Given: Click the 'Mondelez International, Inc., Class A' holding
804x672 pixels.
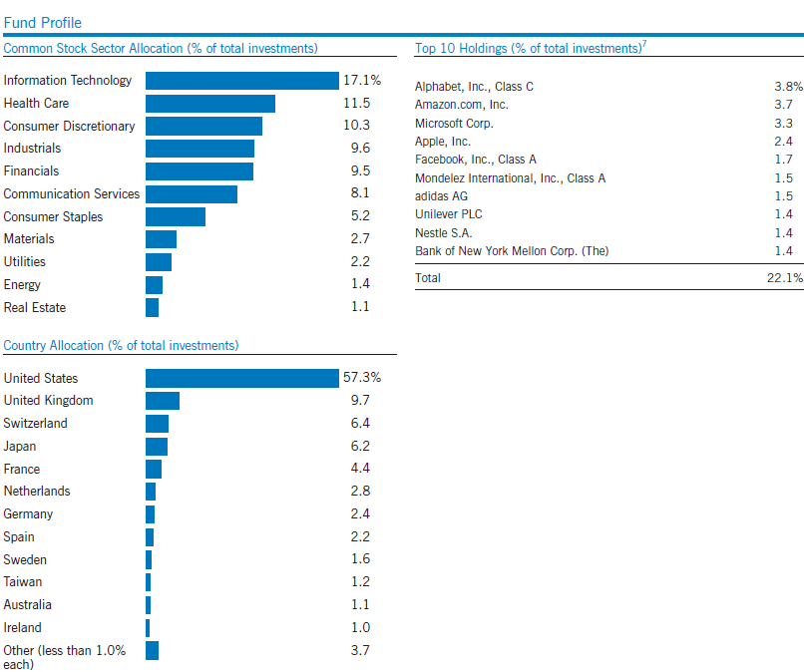Looking at the screenshot, I should (510, 178).
